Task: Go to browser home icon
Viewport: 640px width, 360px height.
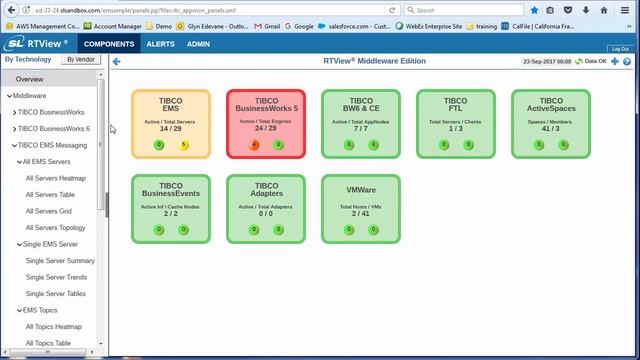Action: point(604,10)
